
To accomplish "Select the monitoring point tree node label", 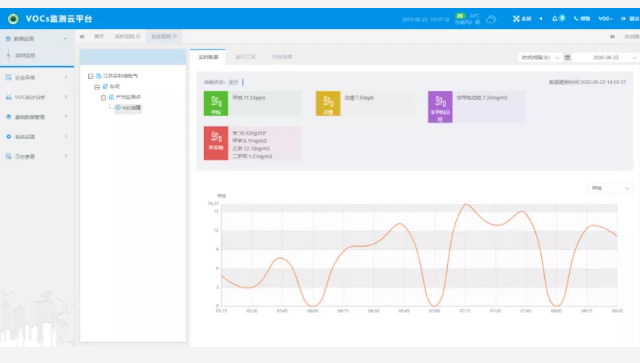I will (128, 97).
